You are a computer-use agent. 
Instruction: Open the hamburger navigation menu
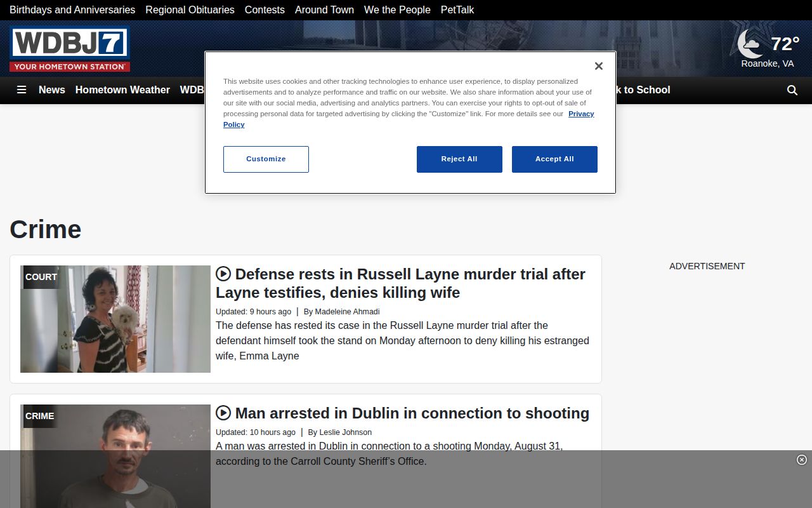click(22, 90)
